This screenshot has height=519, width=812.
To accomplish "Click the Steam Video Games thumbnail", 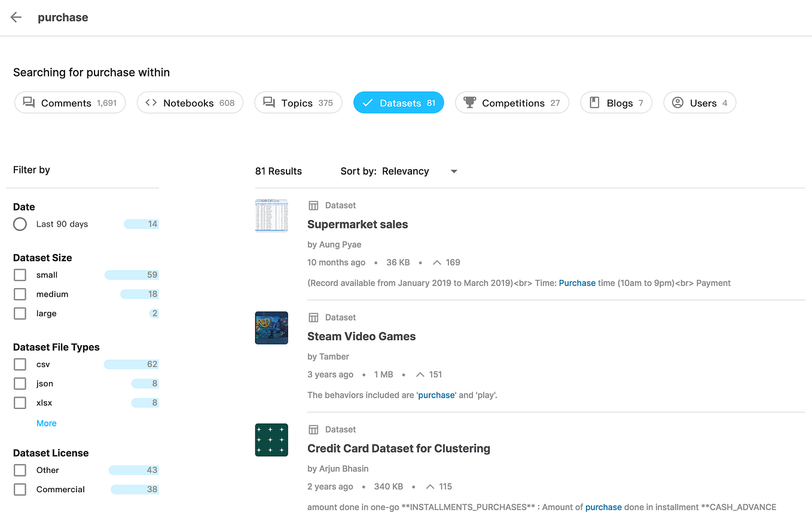I will pos(271,328).
